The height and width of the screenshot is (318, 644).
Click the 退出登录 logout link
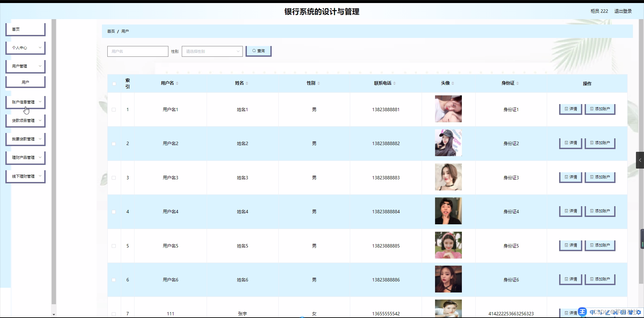(623, 11)
